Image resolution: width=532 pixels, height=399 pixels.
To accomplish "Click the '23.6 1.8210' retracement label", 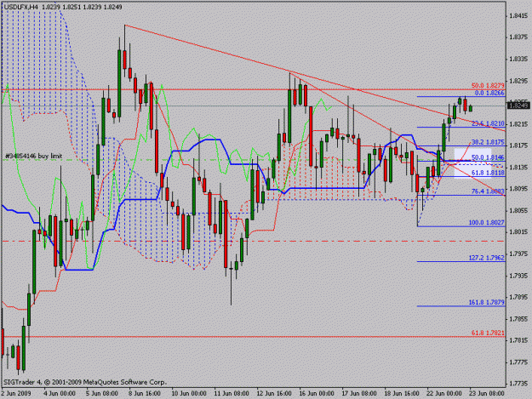I will pos(488,123).
